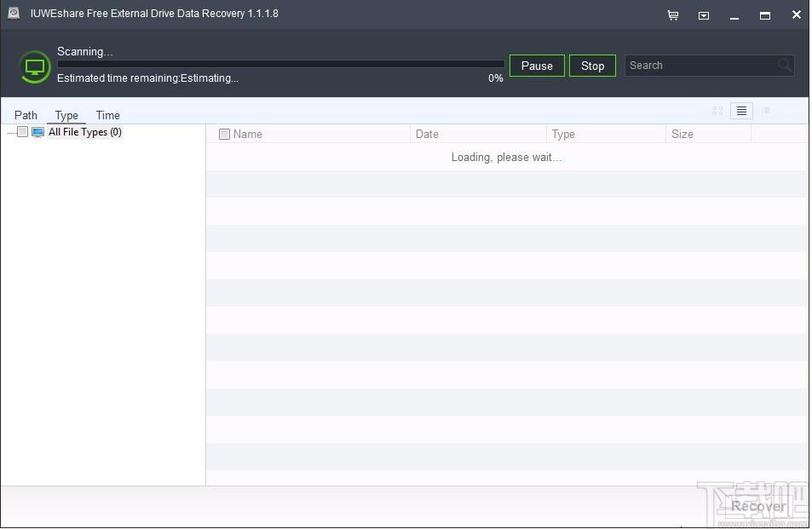Open the Type tab
Viewport: 812px width, 529px height.
tap(66, 116)
